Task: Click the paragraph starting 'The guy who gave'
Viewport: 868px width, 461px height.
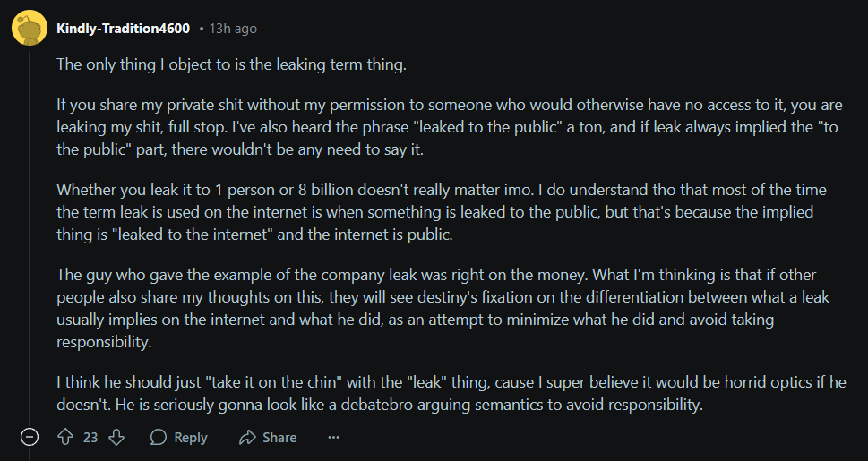Action: (x=443, y=308)
